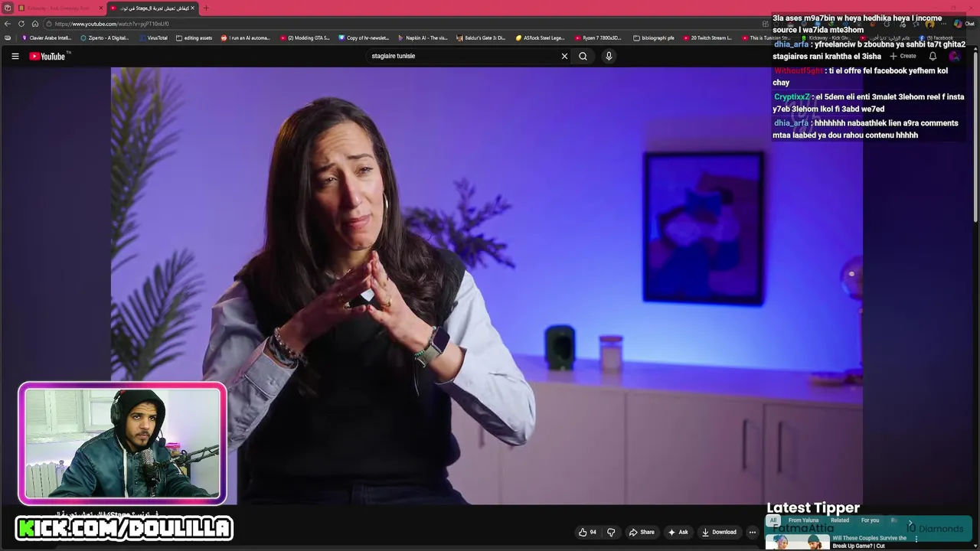The width and height of the screenshot is (980, 551).
Task: Open ASRock Steel Lege bookmark
Action: [540, 37]
